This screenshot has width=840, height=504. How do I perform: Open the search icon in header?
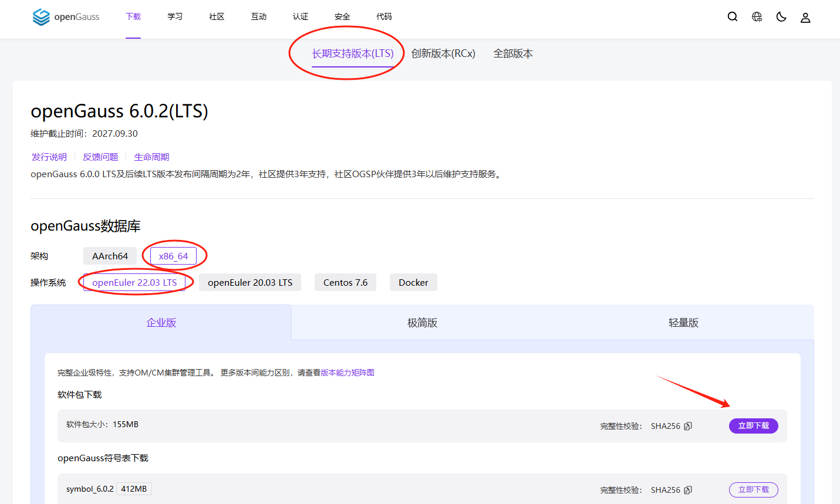733,17
